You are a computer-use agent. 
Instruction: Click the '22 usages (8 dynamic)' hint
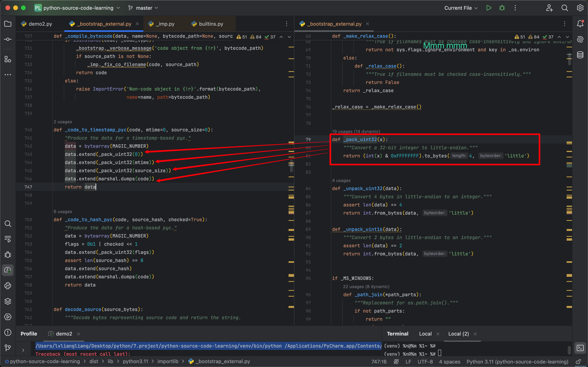(x=366, y=286)
